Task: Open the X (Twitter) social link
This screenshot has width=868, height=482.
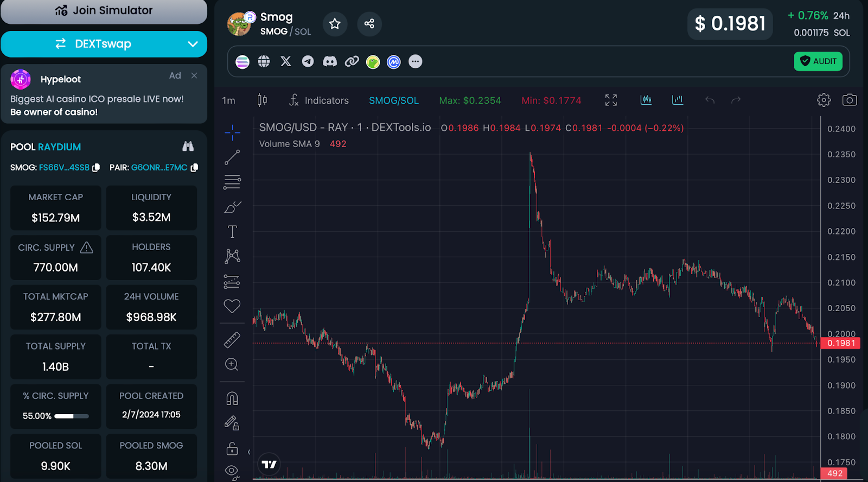Action: coord(286,61)
